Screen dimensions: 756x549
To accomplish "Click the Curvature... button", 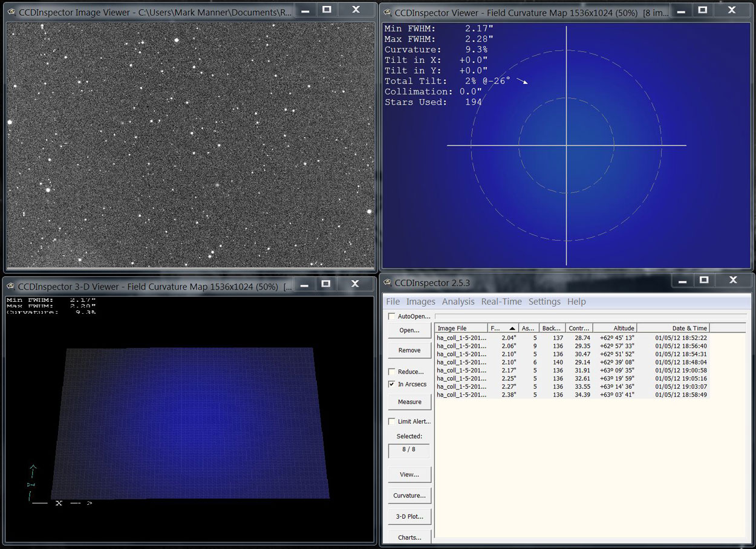I will pos(409,495).
